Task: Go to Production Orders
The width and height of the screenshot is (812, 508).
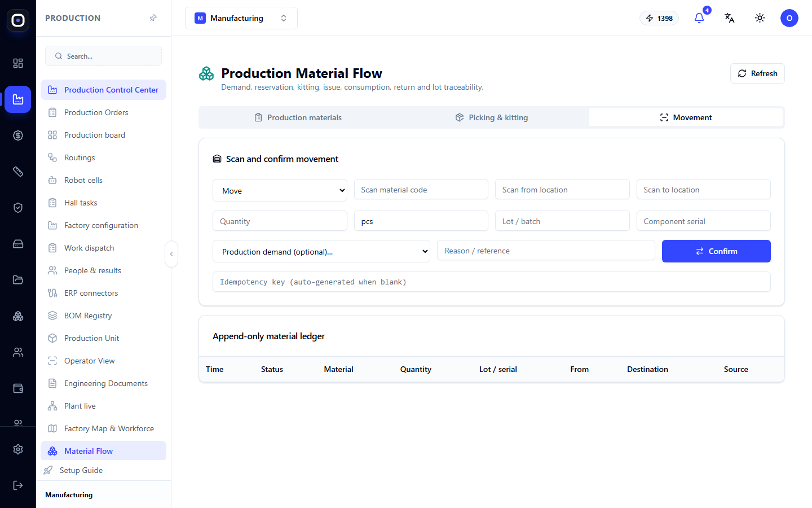Action: coord(103,112)
